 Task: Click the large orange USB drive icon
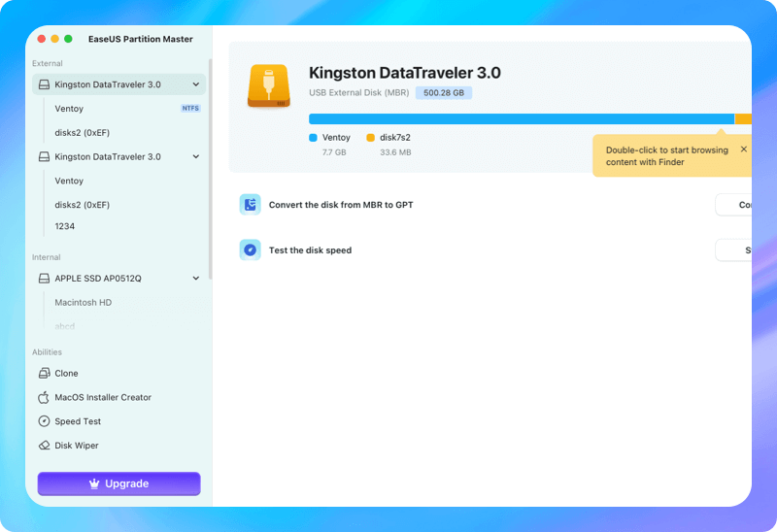point(270,84)
